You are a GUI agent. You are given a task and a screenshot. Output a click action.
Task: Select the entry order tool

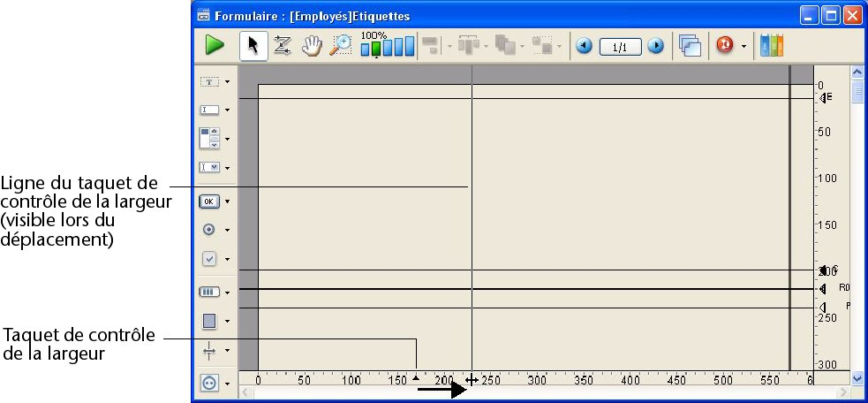283,46
